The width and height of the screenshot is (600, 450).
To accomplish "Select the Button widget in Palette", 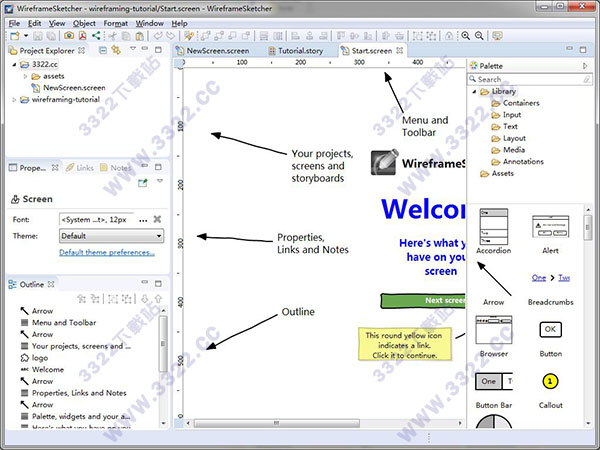I will (x=551, y=339).
